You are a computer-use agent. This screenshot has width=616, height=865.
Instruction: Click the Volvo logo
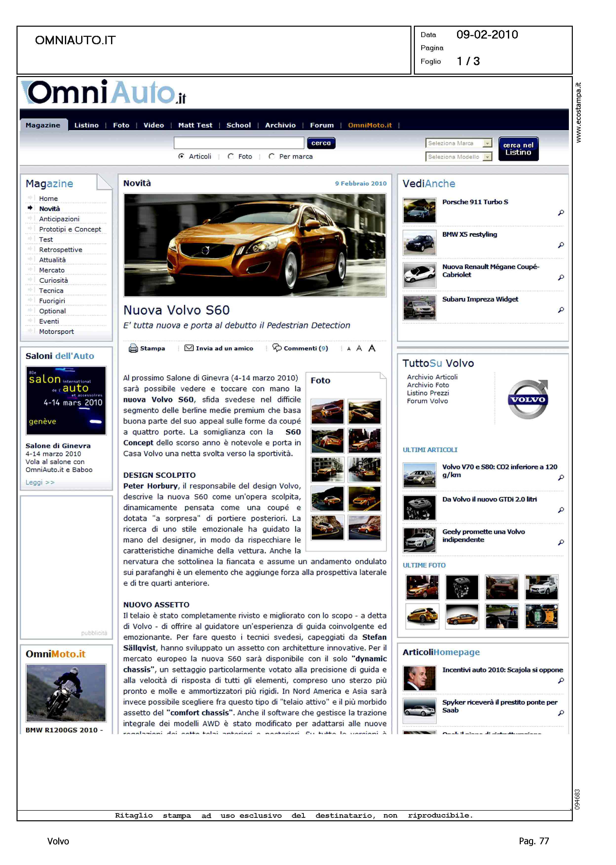tap(528, 399)
